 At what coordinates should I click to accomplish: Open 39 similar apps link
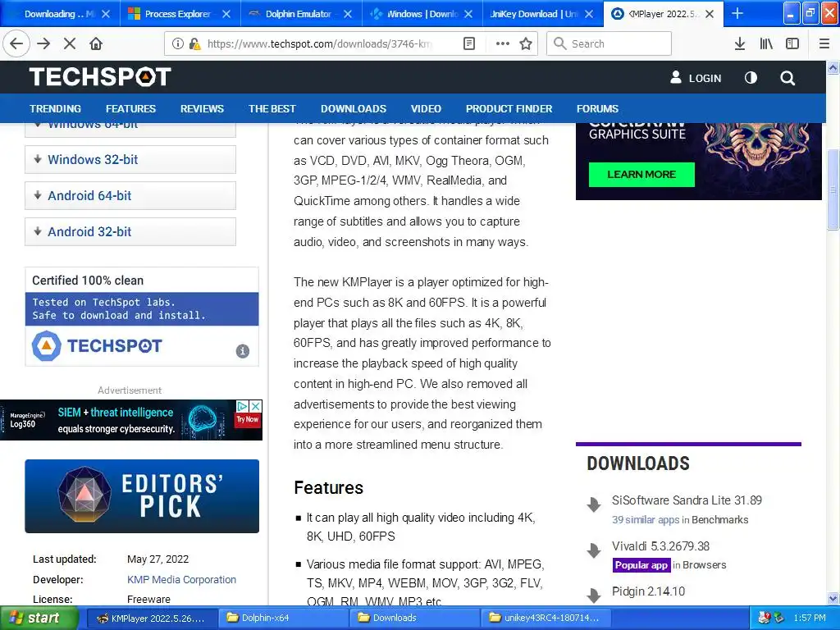(x=646, y=519)
